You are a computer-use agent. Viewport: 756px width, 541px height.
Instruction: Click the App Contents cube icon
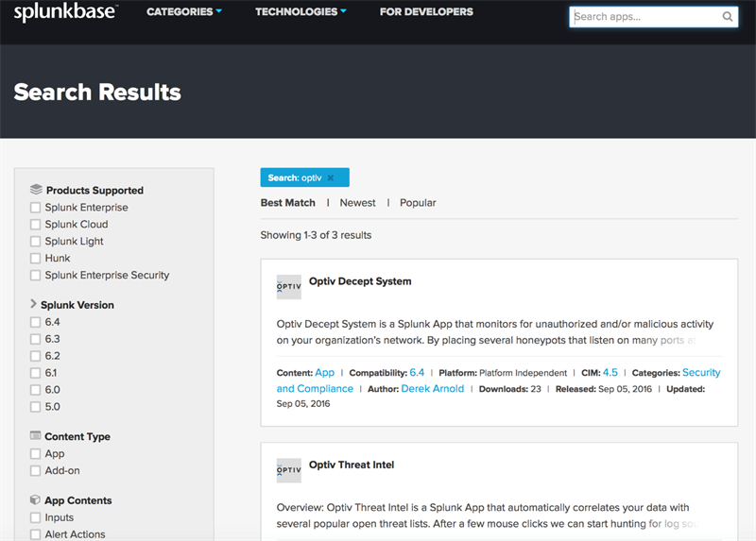point(36,500)
